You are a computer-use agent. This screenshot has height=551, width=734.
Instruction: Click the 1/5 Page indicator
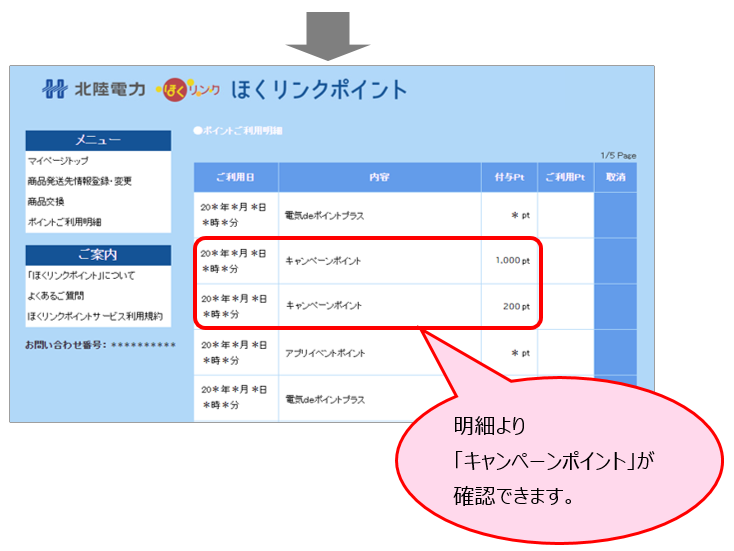point(618,156)
